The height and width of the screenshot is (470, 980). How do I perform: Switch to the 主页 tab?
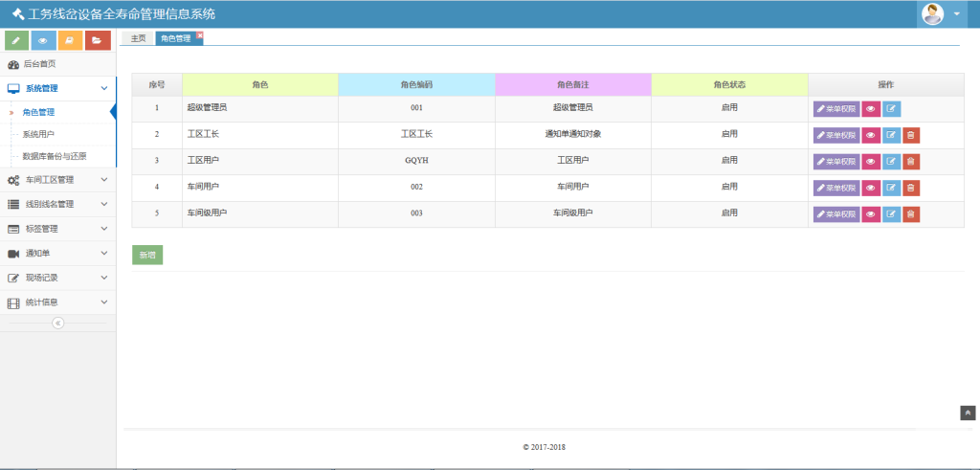138,38
